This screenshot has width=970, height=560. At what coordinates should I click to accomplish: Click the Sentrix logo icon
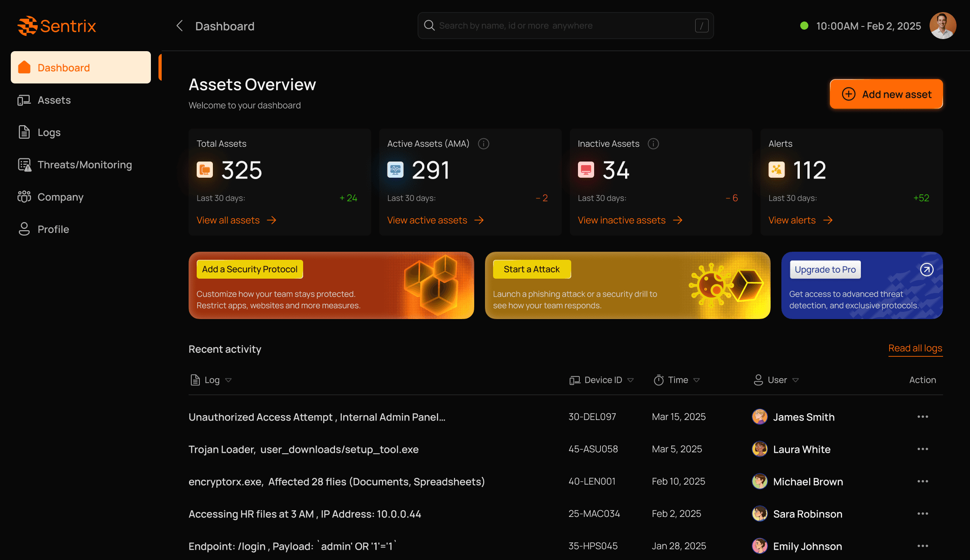[x=27, y=26]
